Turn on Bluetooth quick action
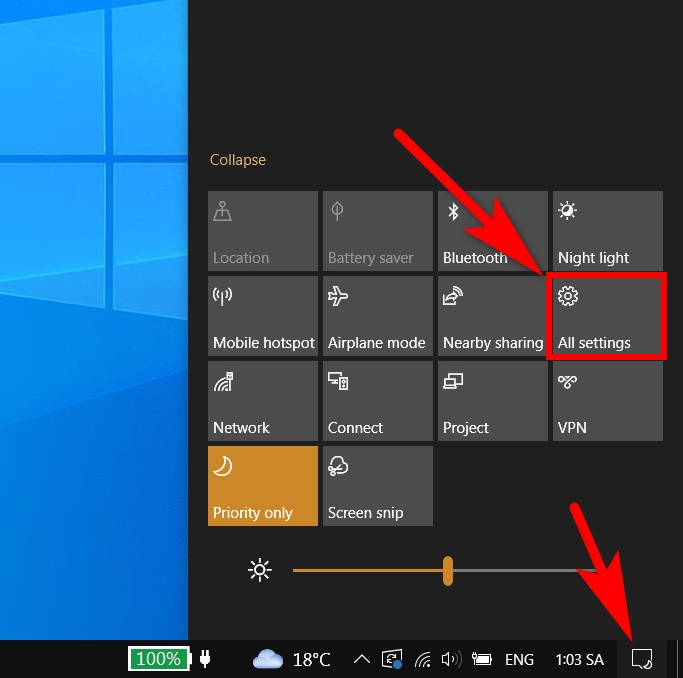The height and width of the screenshot is (678, 683). [493, 231]
